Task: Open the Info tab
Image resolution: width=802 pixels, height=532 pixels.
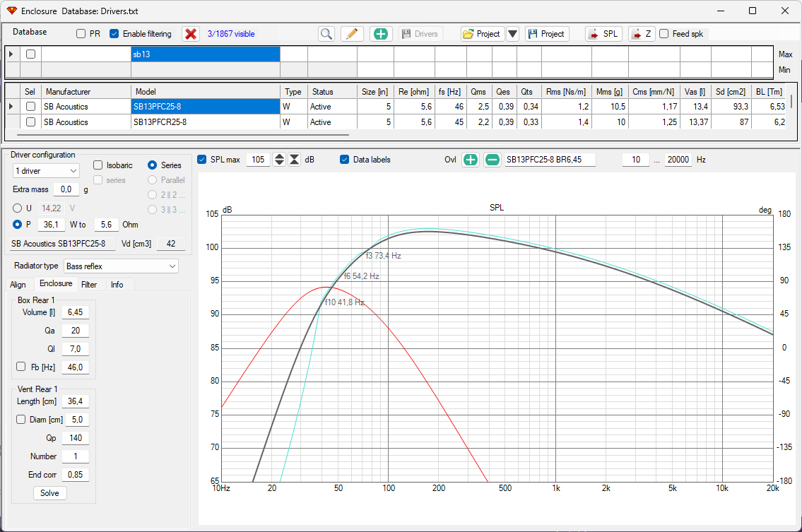Action: pos(117,285)
